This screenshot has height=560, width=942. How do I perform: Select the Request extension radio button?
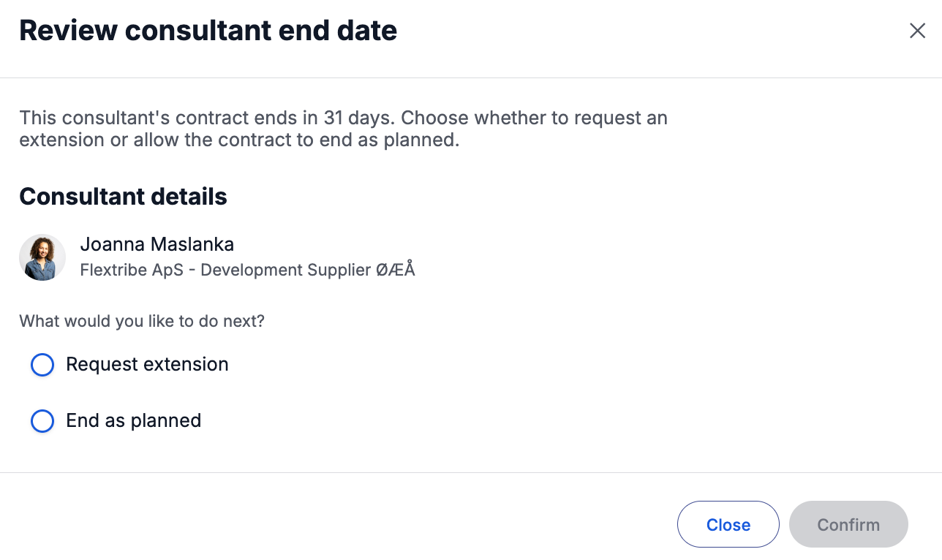coord(42,365)
